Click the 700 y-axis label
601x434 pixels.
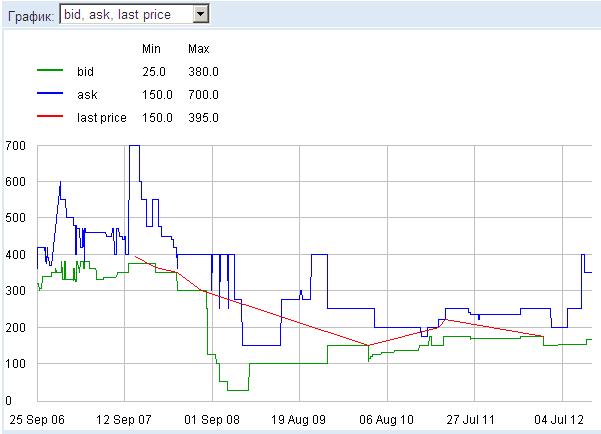[16, 146]
